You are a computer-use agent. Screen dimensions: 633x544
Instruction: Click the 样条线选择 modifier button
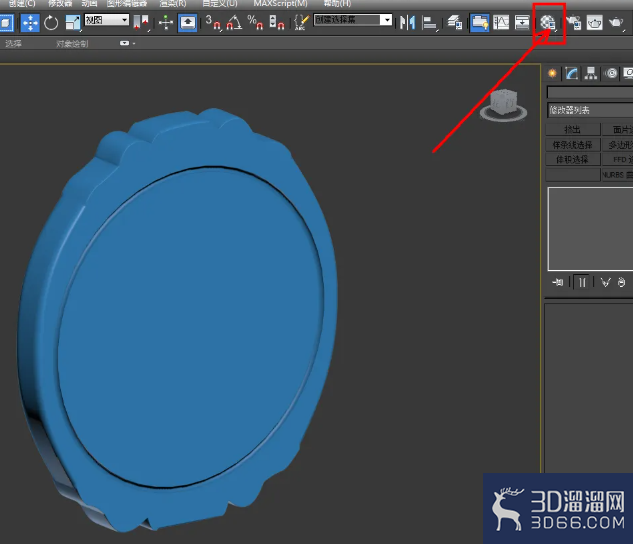pos(573,144)
